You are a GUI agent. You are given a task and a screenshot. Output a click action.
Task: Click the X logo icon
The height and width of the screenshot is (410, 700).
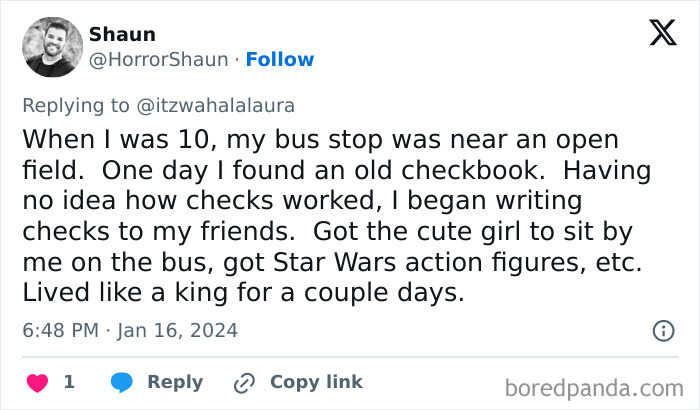point(662,35)
